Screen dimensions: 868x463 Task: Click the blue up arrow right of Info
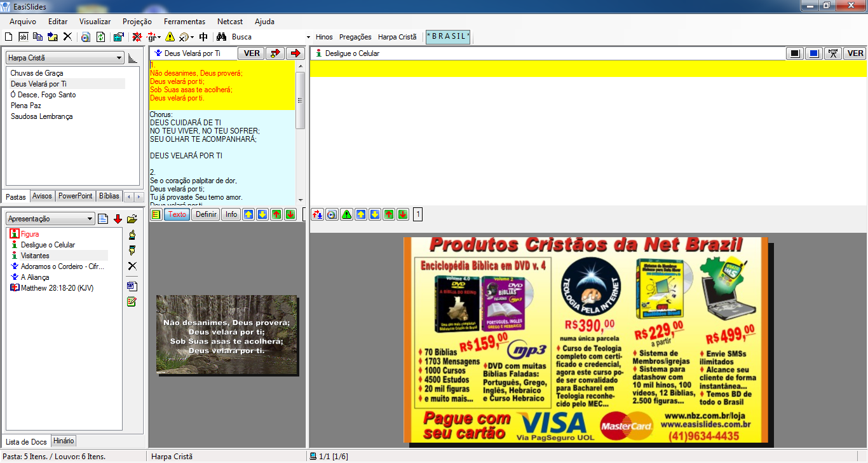[x=248, y=214]
